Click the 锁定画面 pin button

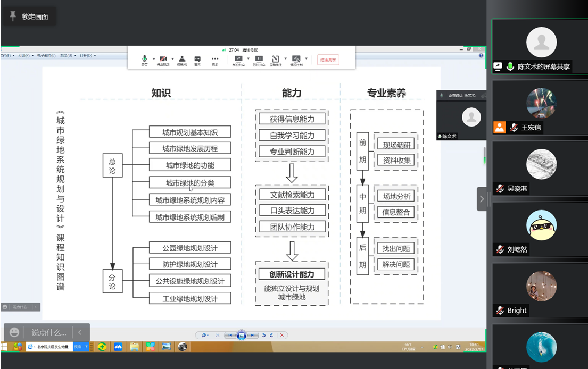tap(29, 16)
